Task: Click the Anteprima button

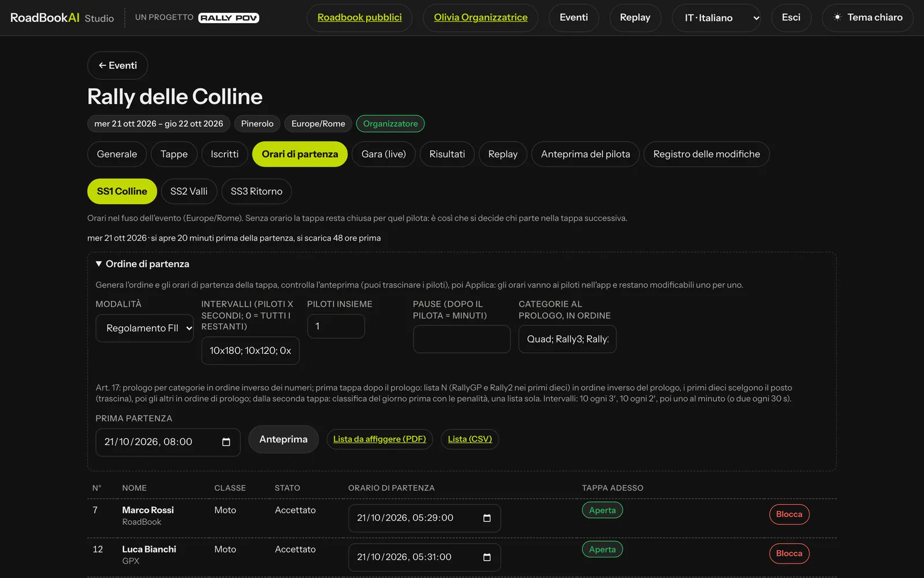Action: (284, 439)
